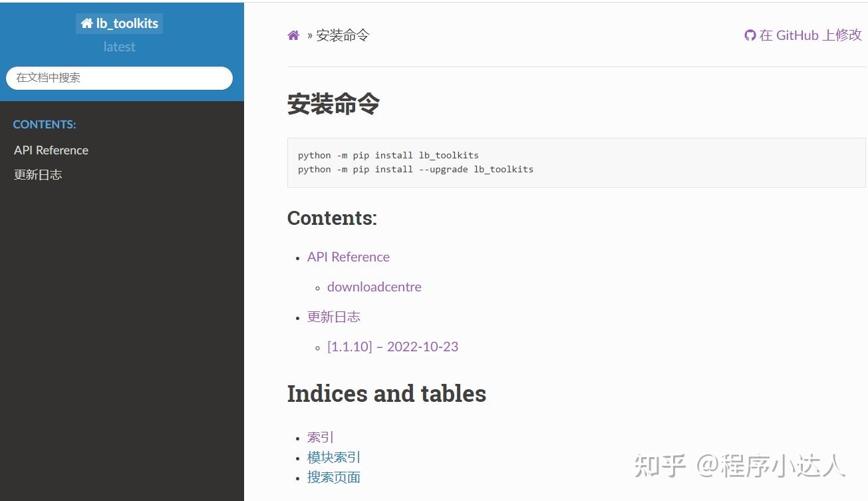Open 更新日志 in the left sidebar
The image size is (868, 501).
pyautogui.click(x=37, y=174)
